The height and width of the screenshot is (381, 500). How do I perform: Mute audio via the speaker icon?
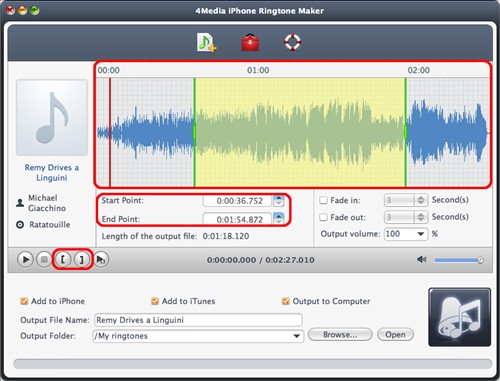point(422,259)
